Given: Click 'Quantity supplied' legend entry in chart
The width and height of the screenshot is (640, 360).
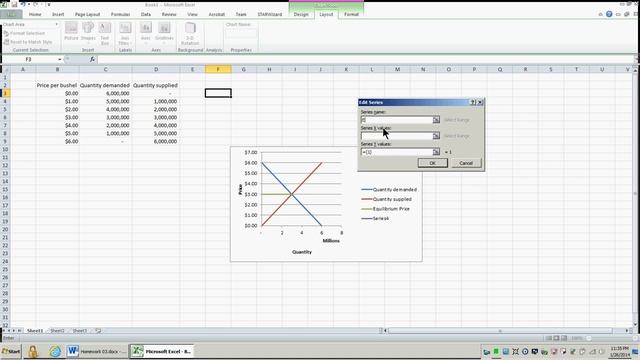Looking at the screenshot, I should click(x=387, y=199).
